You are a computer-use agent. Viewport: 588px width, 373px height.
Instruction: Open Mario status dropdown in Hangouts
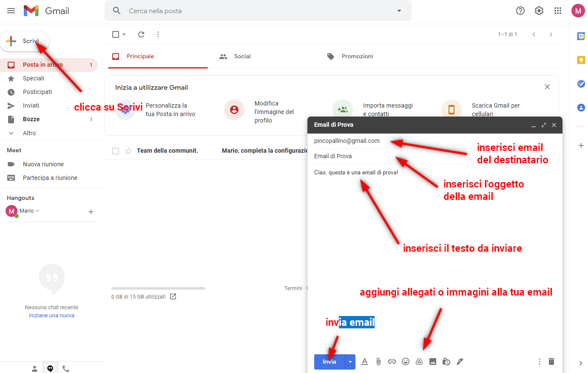click(37, 211)
